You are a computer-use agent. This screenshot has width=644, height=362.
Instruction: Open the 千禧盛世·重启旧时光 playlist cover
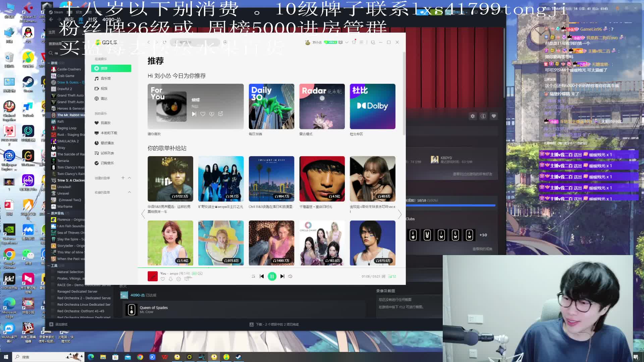click(x=322, y=179)
